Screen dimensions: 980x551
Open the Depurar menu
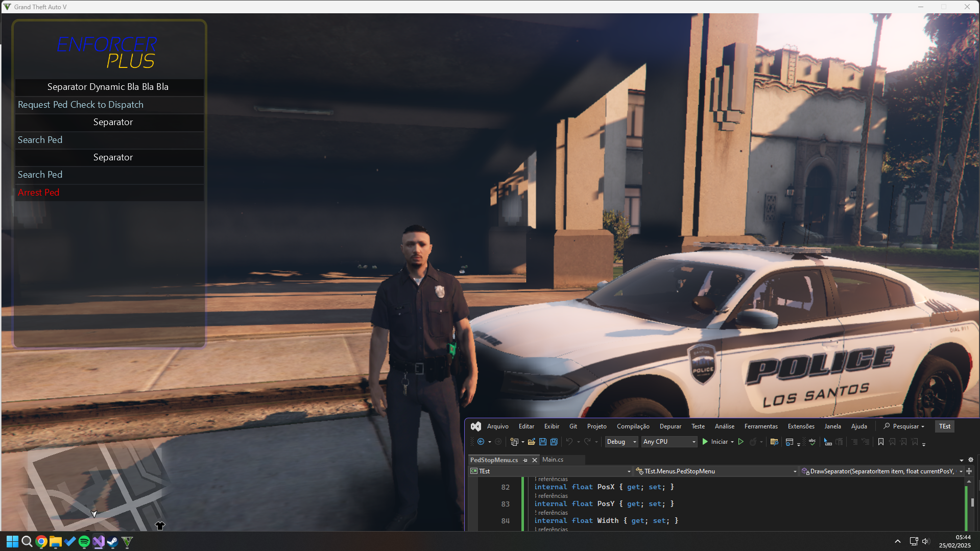pyautogui.click(x=670, y=426)
